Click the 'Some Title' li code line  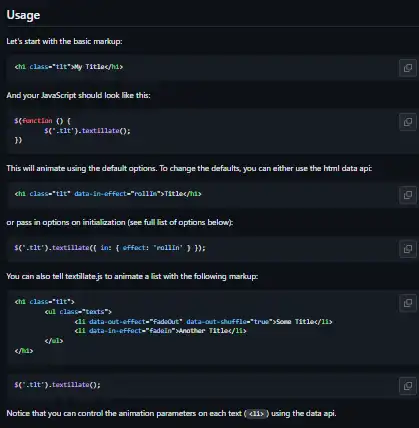pos(203,322)
